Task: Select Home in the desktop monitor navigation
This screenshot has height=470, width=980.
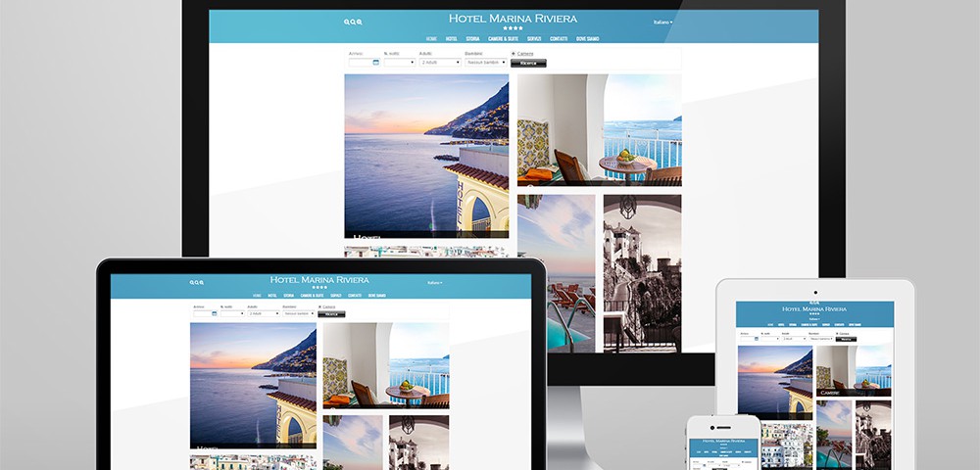Action: 431,39
